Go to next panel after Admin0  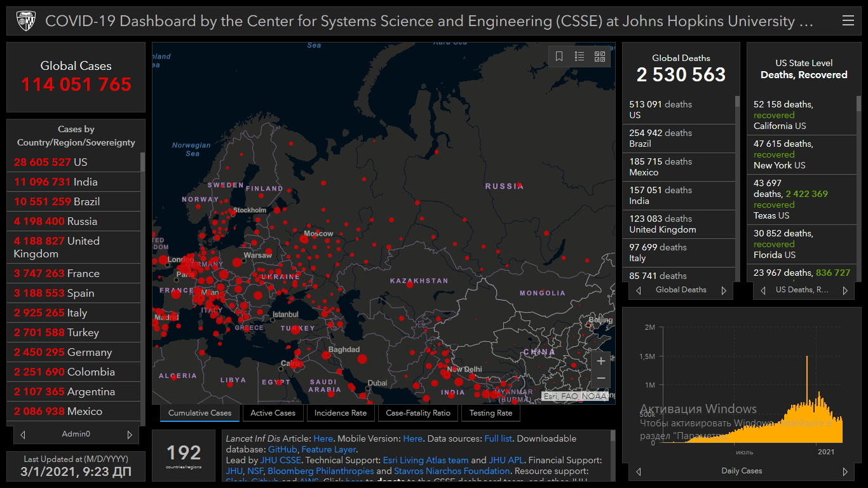(x=130, y=435)
